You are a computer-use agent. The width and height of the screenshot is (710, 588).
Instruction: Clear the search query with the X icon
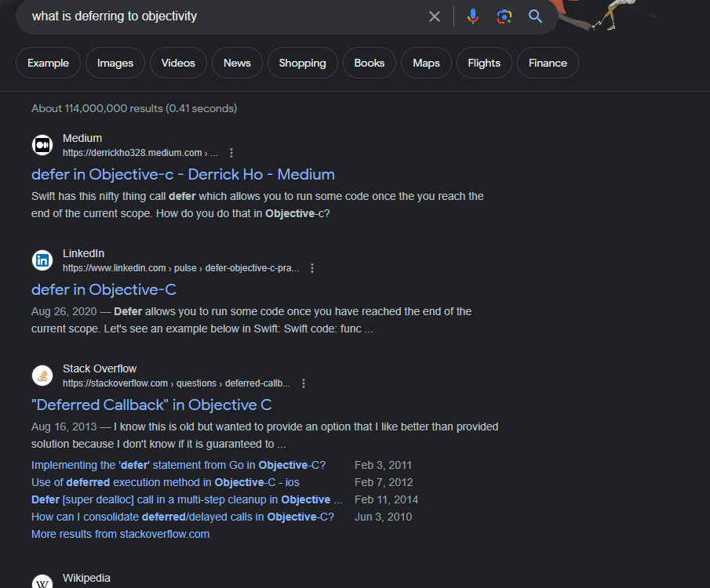pos(435,16)
